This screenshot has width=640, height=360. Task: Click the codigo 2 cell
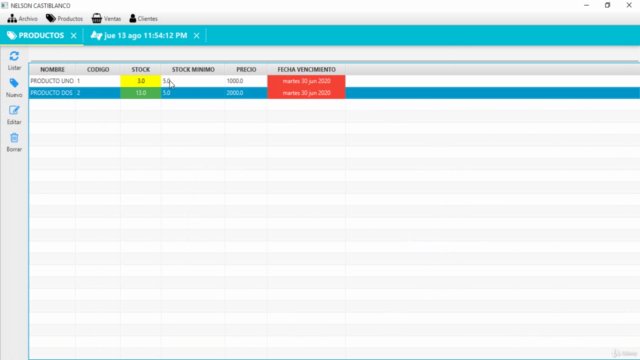(98, 93)
